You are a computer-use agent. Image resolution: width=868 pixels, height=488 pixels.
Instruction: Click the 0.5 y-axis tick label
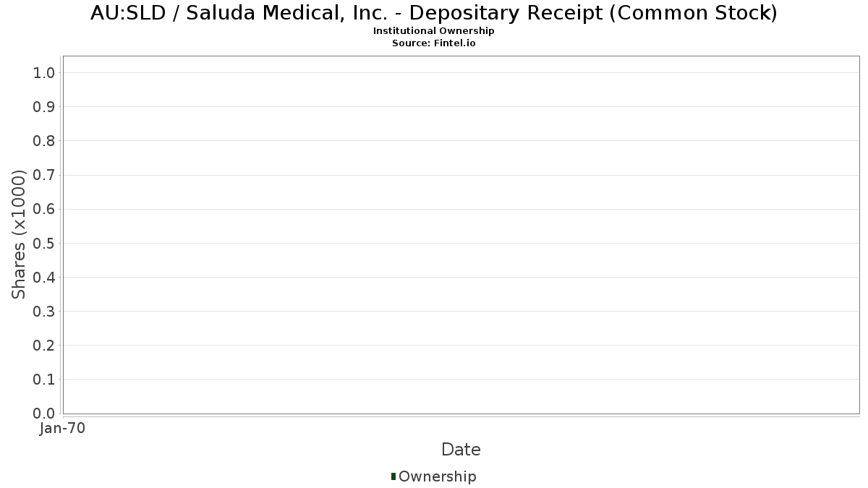coord(45,243)
